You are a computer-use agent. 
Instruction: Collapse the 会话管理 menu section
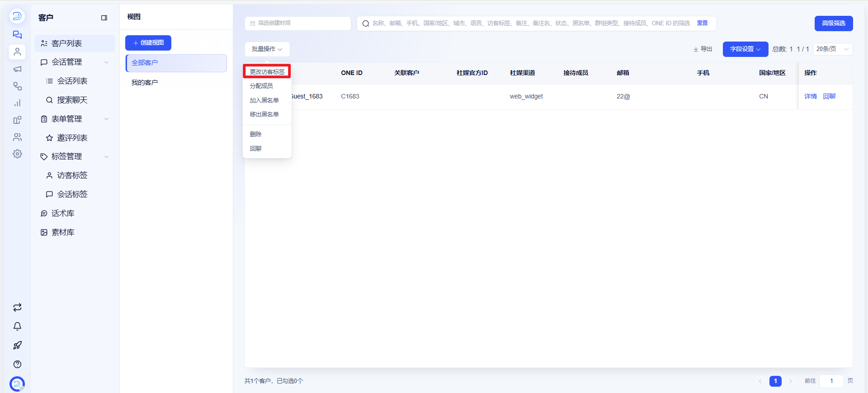point(75,62)
